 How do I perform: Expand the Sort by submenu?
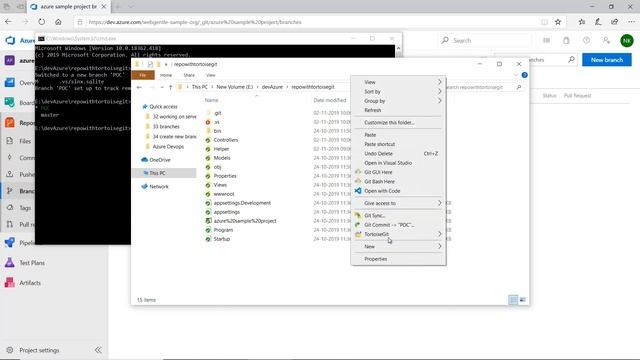coord(398,91)
